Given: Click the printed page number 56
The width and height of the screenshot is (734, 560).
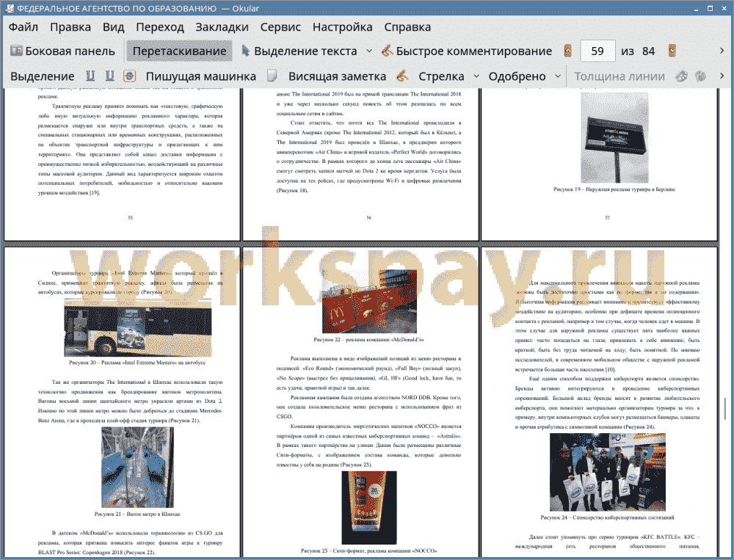Looking at the screenshot, I should 369,218.
